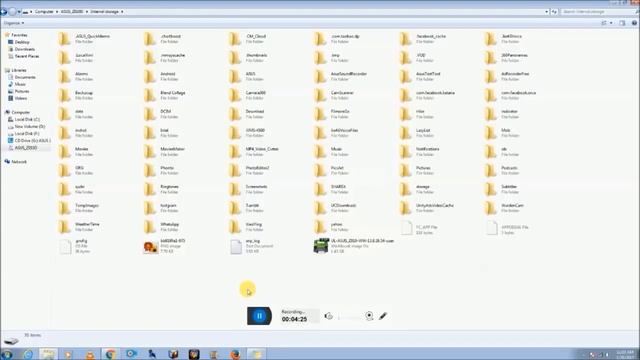Select the AsusSoundRecorder folder icon
Screen dimensions: 640x360
(x=320, y=76)
